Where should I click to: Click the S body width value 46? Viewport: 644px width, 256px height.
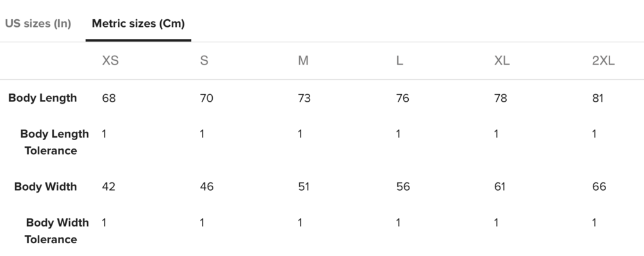[x=207, y=186]
